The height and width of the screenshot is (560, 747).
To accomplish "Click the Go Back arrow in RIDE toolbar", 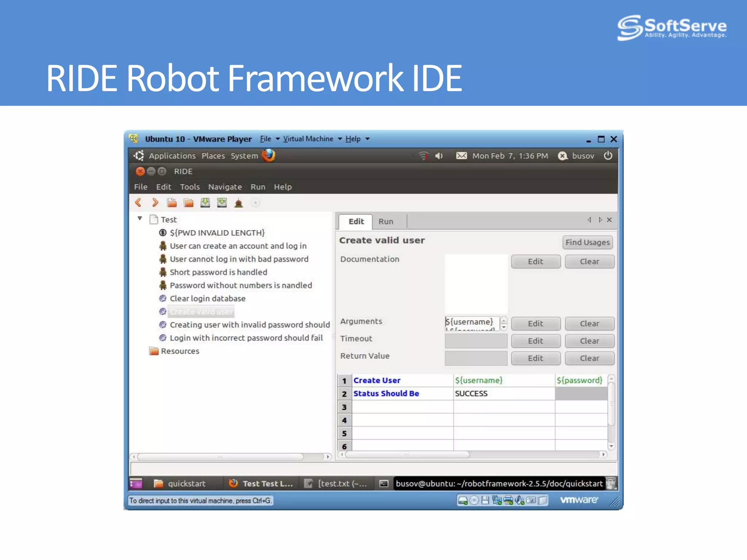I will point(138,203).
